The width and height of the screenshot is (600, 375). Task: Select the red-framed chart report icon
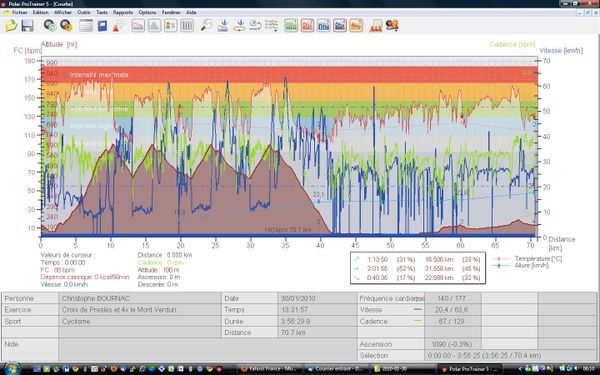[307, 26]
